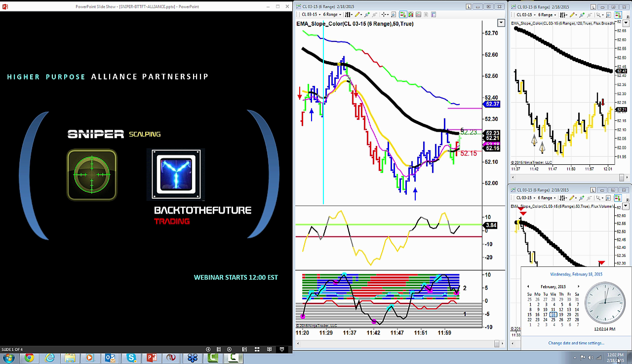Screen dimensions: 632x364
Task: Click the system tray clock showing 12:02 PM
Action: [615, 358]
